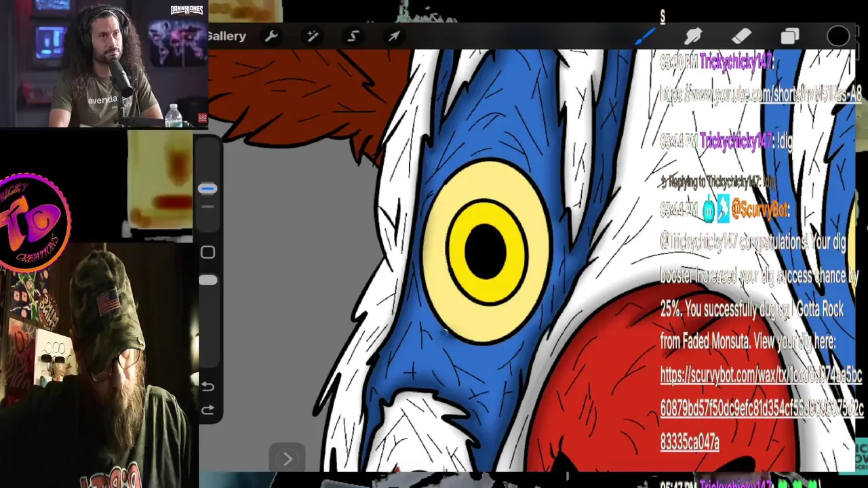Open the YouTube shorts link in chat
This screenshot has height=488, width=868.
[760, 95]
